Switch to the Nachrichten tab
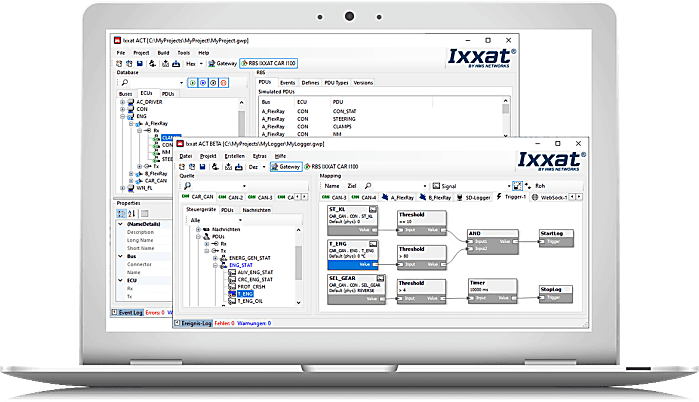699x402 pixels. point(256,210)
